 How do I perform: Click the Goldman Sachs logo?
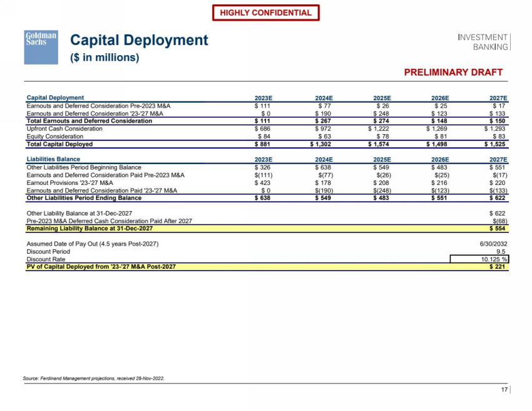tap(41, 47)
